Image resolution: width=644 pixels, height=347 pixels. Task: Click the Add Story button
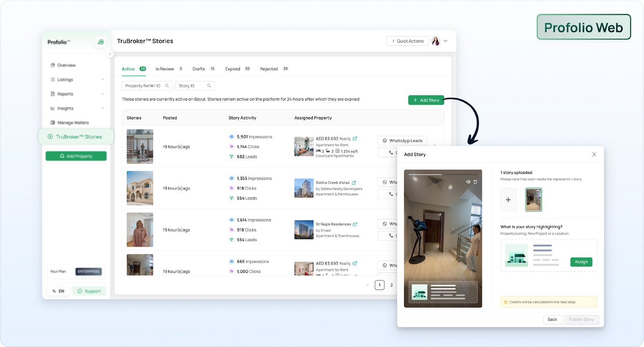[426, 100]
